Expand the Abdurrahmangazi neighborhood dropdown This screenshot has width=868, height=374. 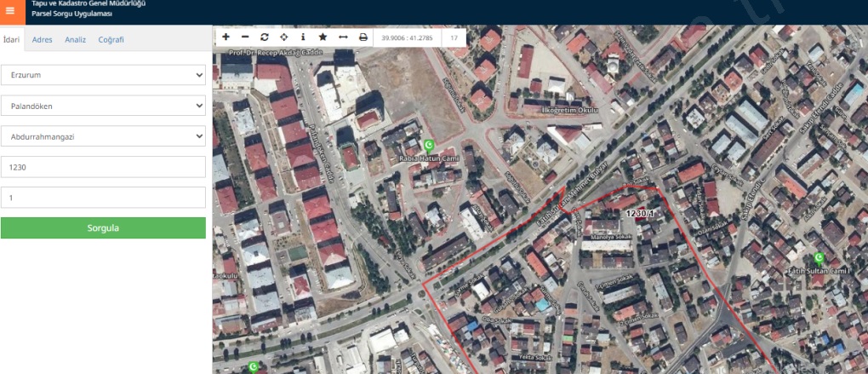[x=103, y=135]
